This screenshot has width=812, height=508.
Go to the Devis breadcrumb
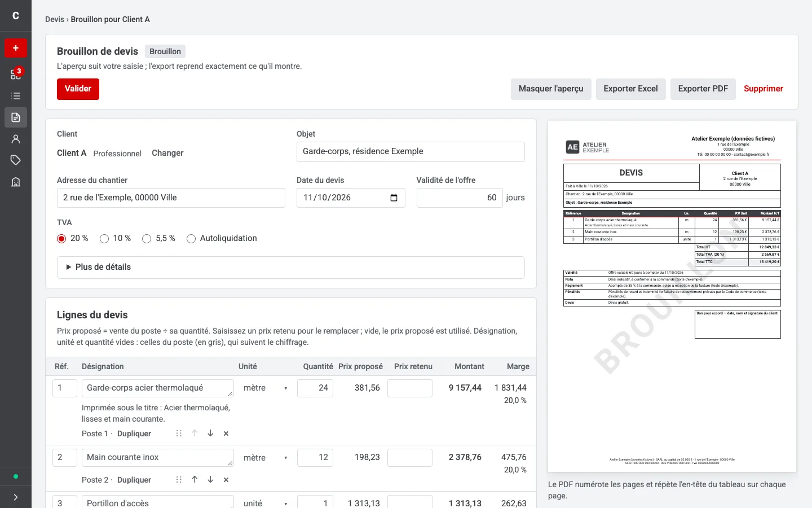tap(55, 19)
